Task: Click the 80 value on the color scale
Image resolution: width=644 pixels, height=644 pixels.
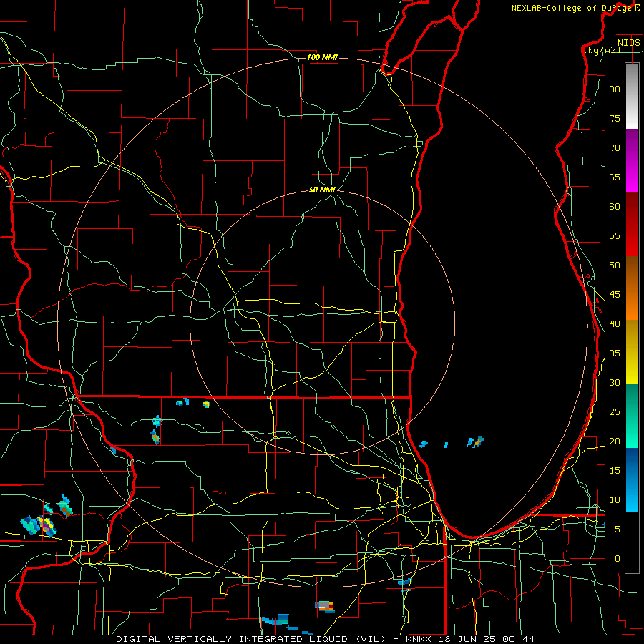Action: tap(615, 89)
